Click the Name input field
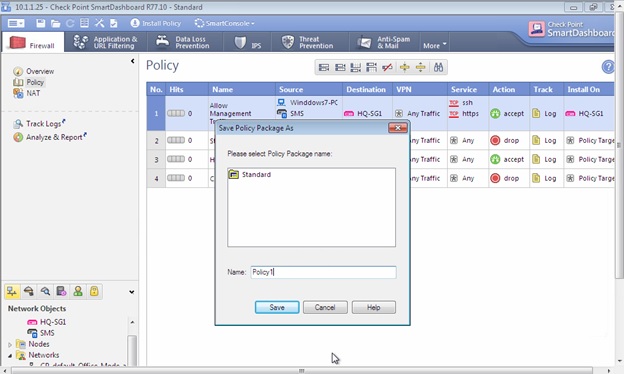624x374 pixels. pos(323,272)
